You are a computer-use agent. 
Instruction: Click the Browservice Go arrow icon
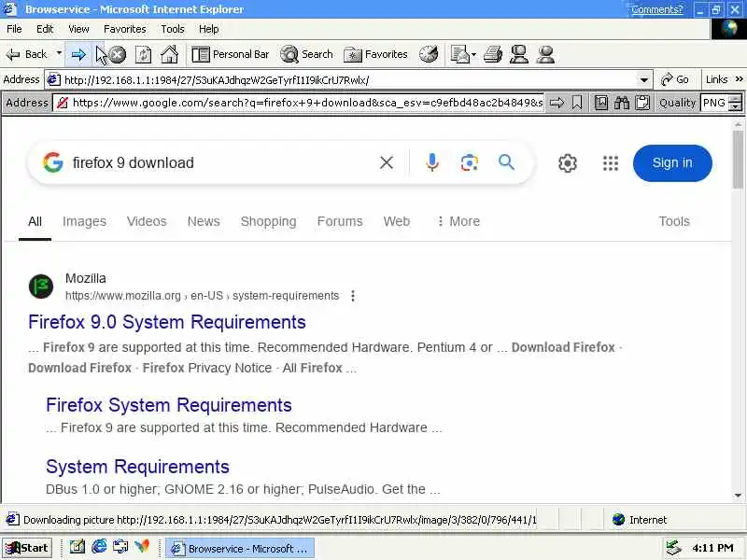tap(557, 103)
